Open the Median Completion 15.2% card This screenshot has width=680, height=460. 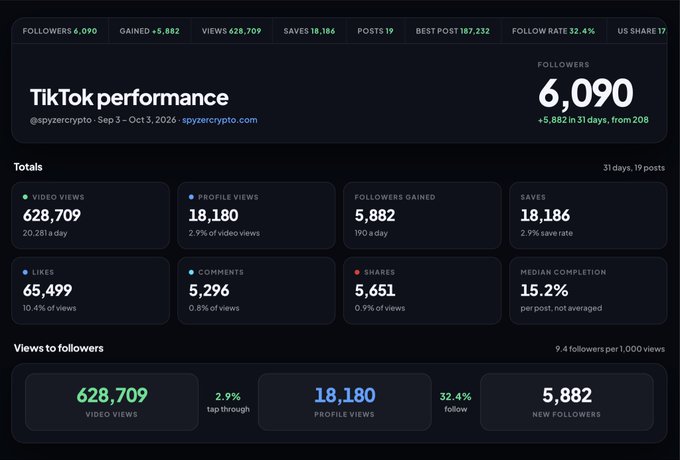[588, 291]
